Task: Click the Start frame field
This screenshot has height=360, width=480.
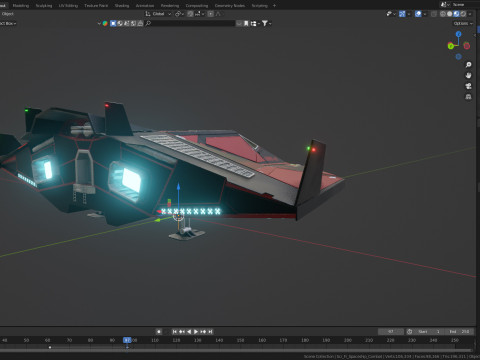Action: tap(429, 332)
